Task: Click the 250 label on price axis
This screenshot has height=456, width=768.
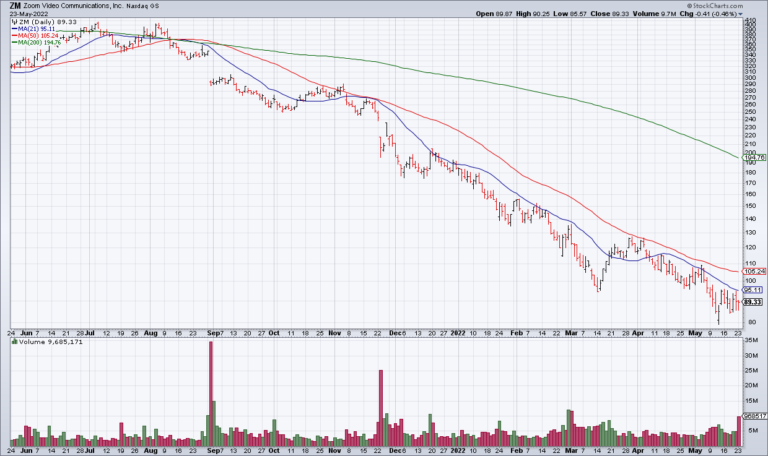Action: point(751,112)
